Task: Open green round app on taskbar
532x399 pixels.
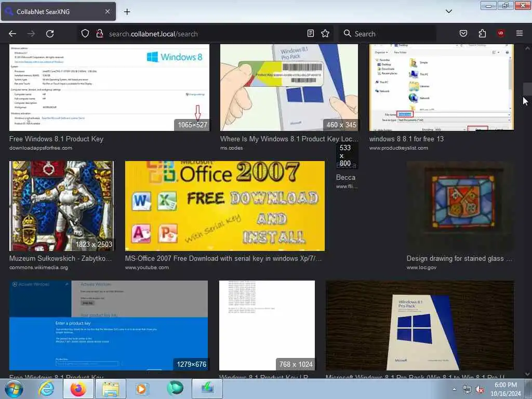Action: pos(175,389)
